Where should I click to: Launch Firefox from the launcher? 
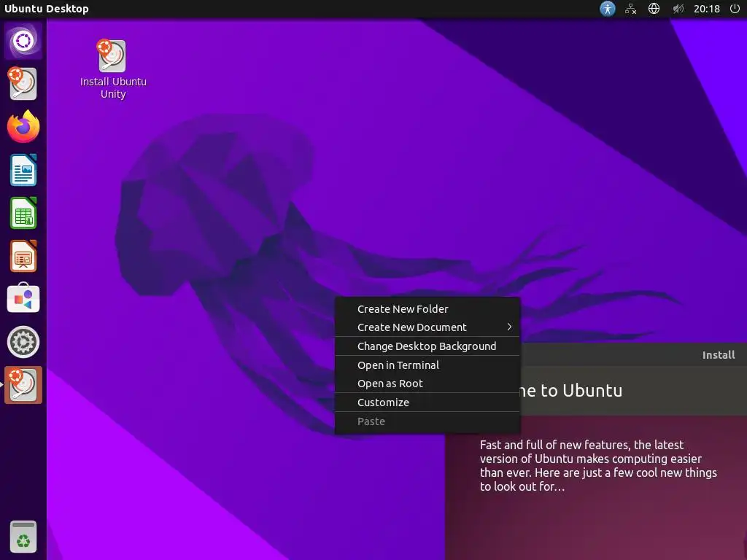pos(23,127)
